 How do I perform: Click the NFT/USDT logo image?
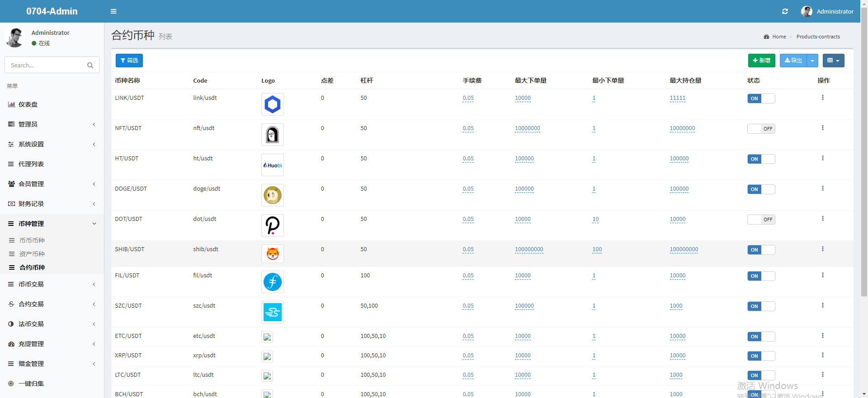click(273, 135)
